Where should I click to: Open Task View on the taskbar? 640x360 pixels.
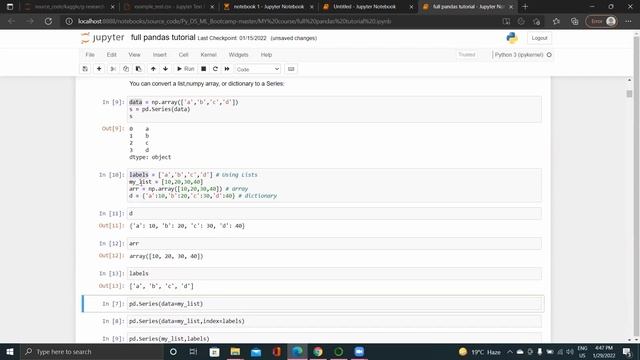tap(193, 351)
